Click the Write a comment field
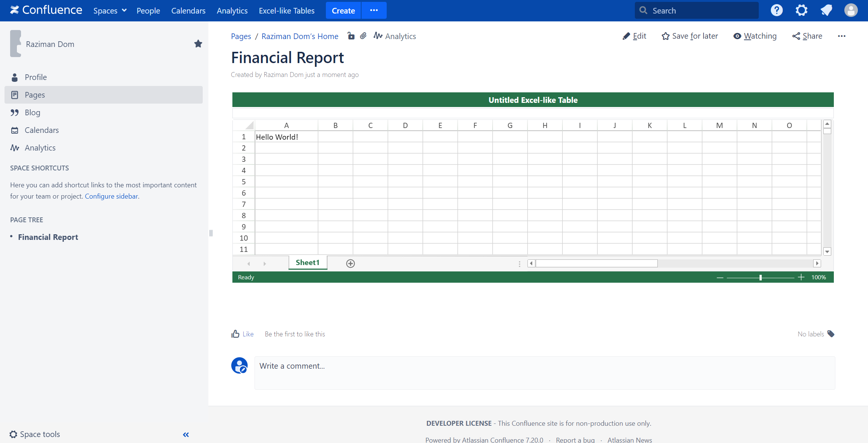 (544, 372)
